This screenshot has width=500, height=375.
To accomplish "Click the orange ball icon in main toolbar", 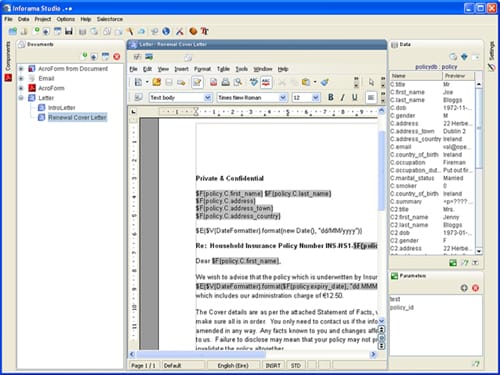I will [x=193, y=31].
